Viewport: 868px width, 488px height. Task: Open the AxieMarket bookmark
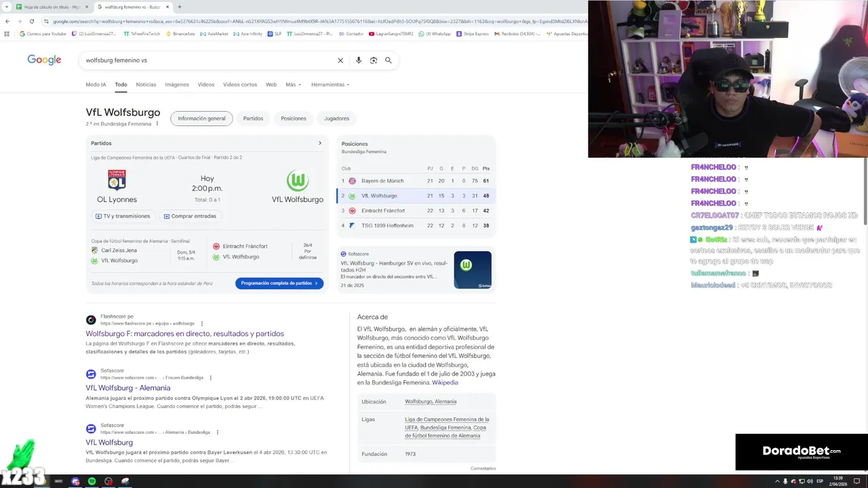pyautogui.click(x=214, y=33)
